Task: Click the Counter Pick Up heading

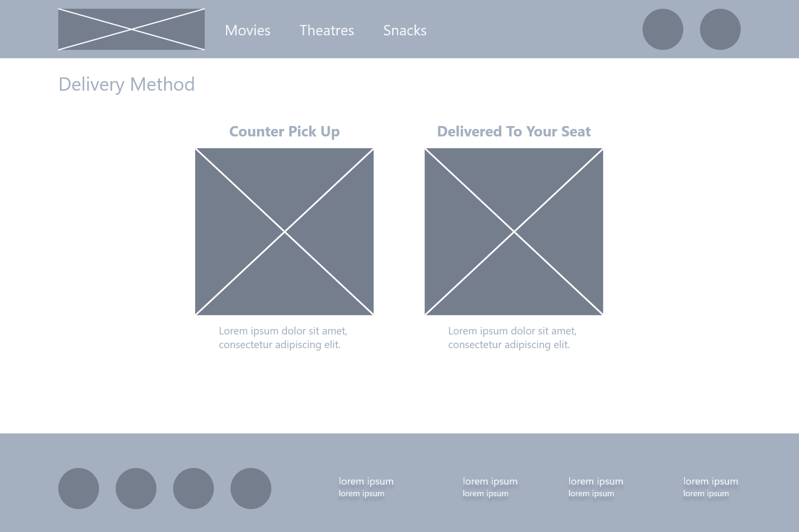Action: (284, 131)
